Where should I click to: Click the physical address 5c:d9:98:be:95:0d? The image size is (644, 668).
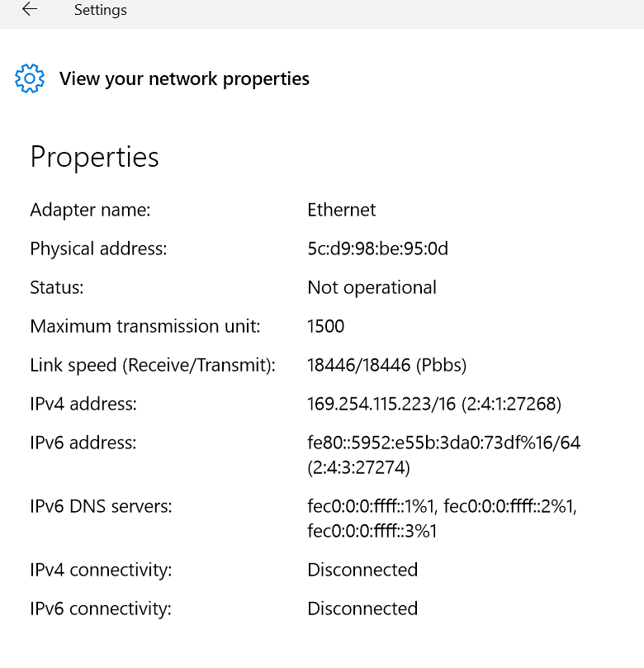(x=378, y=249)
